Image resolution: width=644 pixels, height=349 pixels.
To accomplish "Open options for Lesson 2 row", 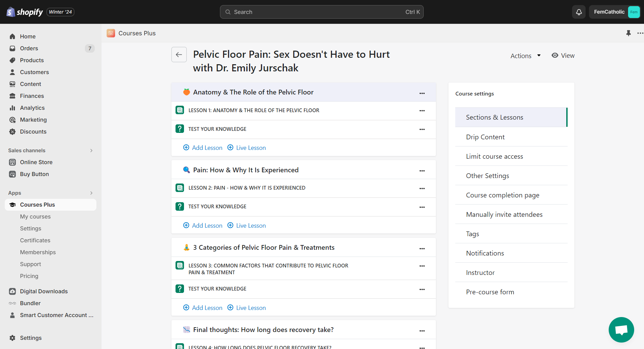I will 422,188.
